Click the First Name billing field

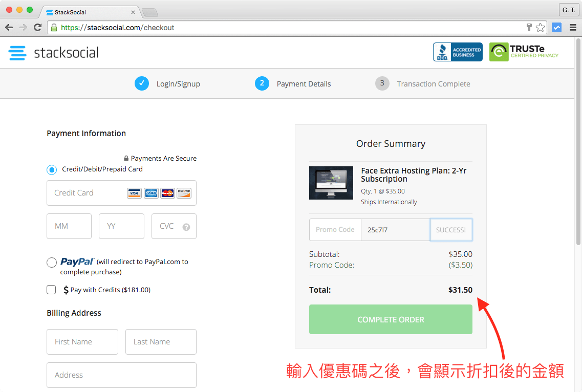tap(82, 342)
